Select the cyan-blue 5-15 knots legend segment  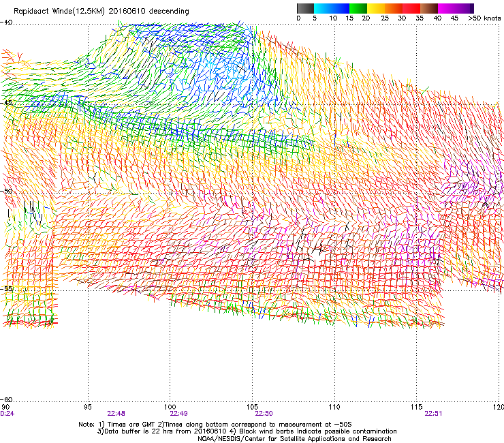click(332, 8)
